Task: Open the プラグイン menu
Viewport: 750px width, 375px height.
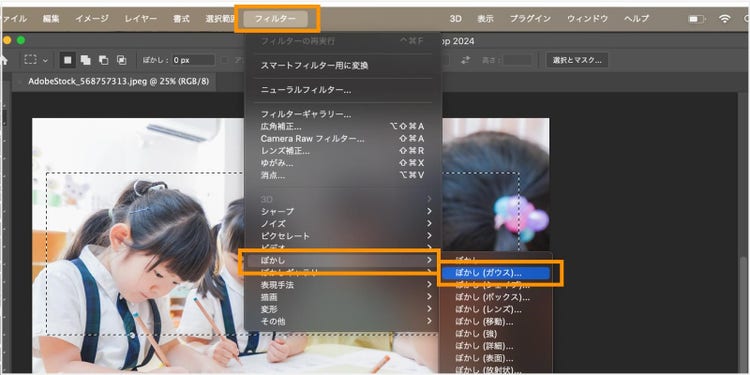Action: pyautogui.click(x=530, y=19)
